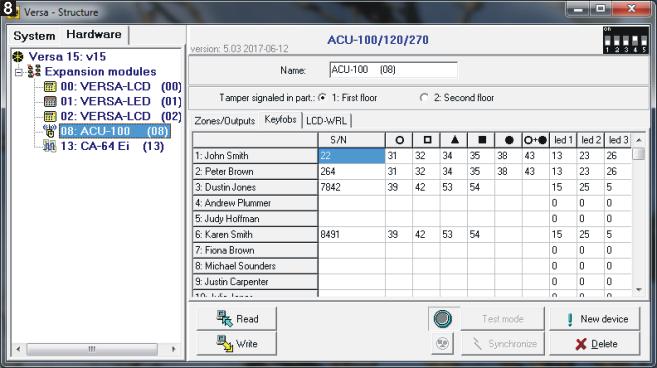Open the LCD-WRL tab
This screenshot has width=657, height=368.
326,121
